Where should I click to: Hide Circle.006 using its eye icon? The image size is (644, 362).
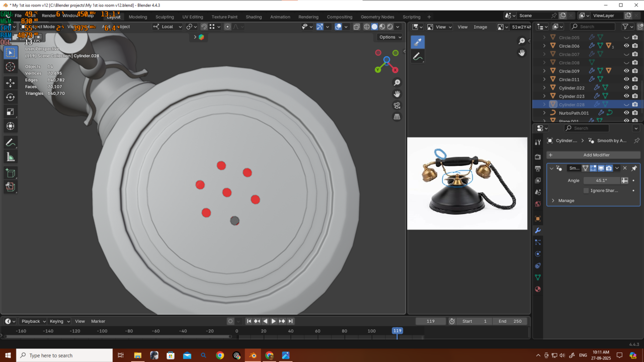626,46
